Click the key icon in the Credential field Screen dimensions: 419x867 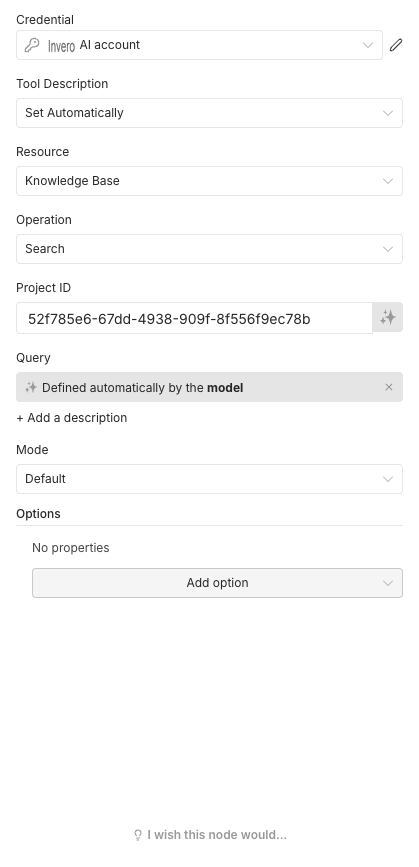[x=32, y=45]
